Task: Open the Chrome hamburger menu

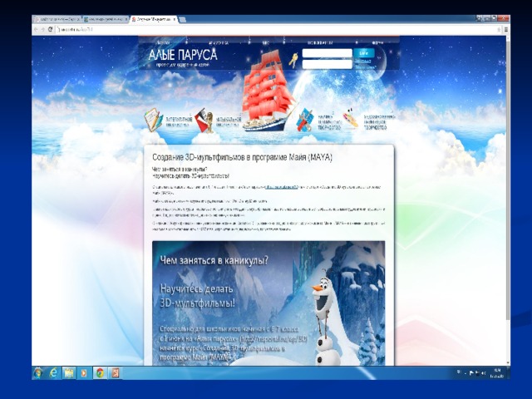Action: coord(505,30)
